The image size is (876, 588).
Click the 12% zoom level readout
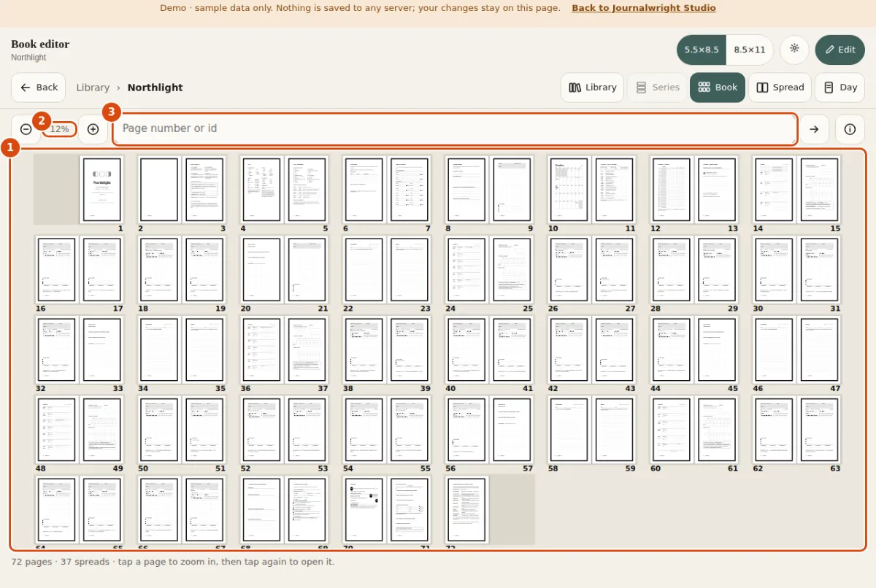59,129
